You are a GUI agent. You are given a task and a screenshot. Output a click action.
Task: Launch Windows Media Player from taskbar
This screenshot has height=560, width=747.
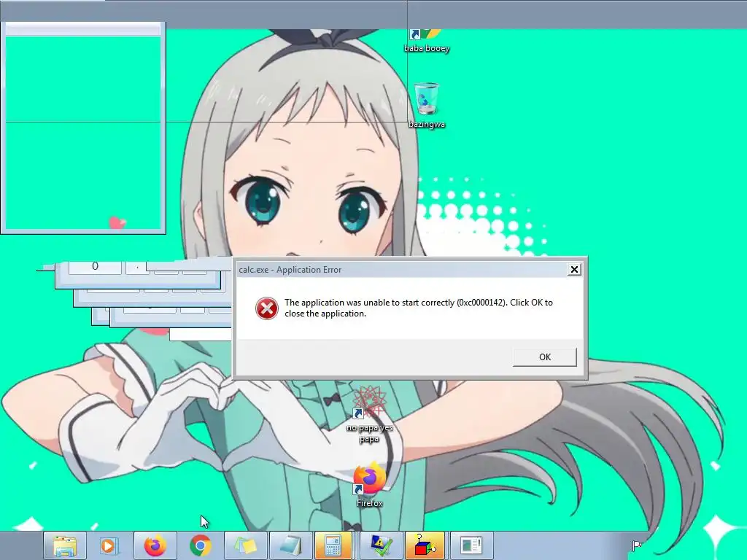pos(108,545)
